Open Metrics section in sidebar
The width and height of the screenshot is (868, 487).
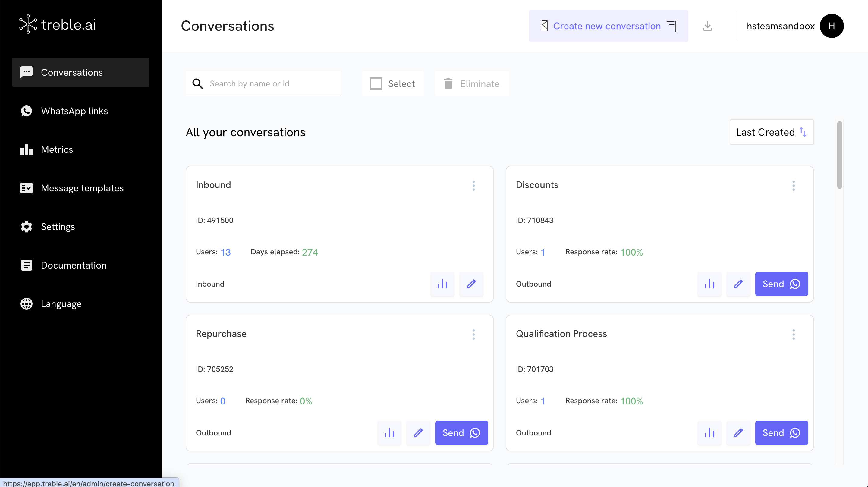pos(57,149)
